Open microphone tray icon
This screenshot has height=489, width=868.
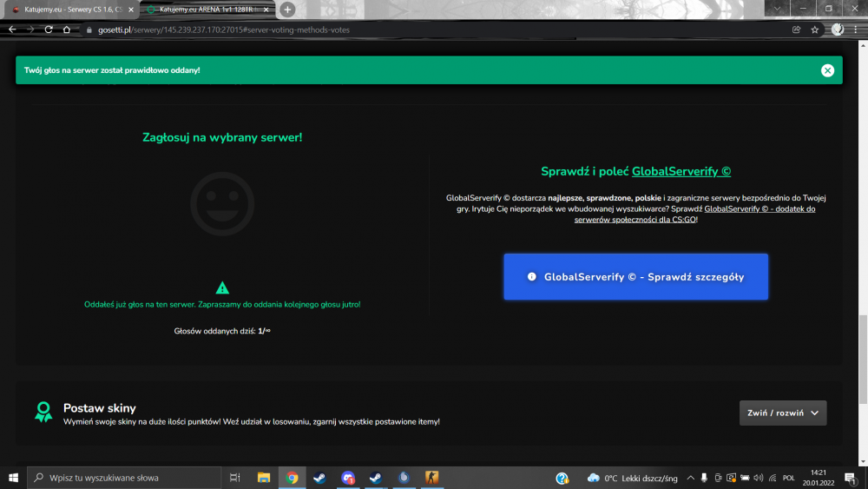click(x=704, y=478)
